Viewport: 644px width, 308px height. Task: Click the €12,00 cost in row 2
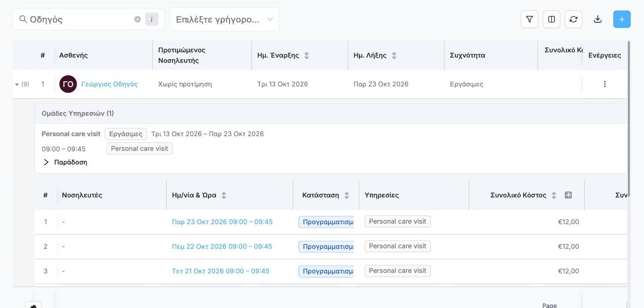[x=569, y=247]
